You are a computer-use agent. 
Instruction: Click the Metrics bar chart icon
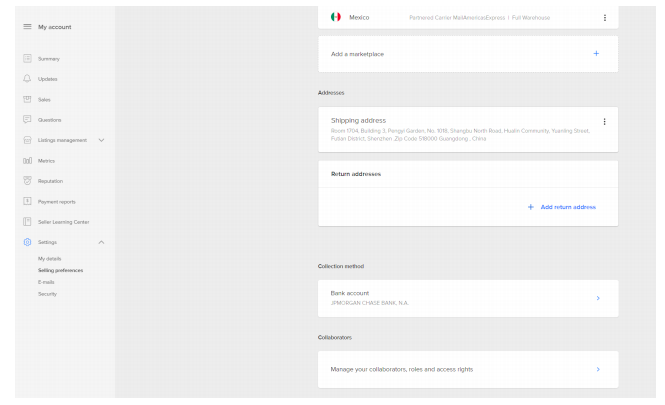(x=27, y=161)
